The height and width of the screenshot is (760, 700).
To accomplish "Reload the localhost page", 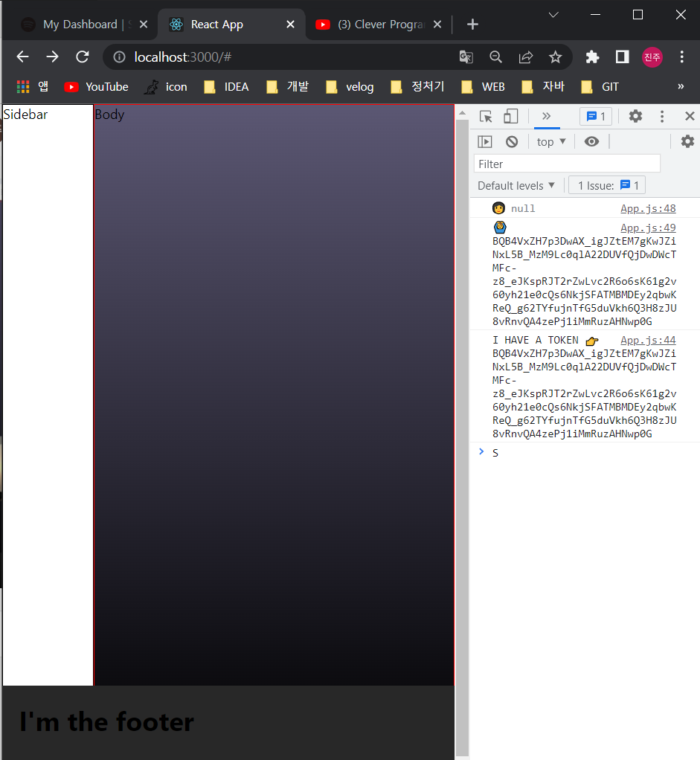I will [x=83, y=57].
